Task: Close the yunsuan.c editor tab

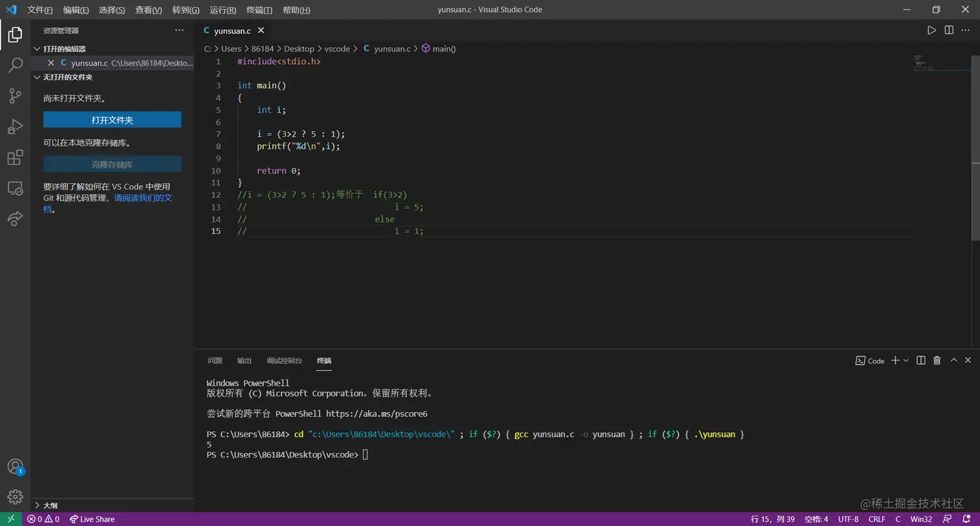Action: [261, 30]
